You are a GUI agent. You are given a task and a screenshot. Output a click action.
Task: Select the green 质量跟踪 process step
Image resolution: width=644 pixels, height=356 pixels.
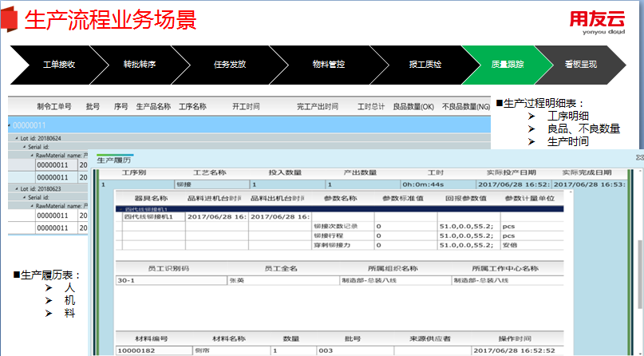pyautogui.click(x=506, y=64)
